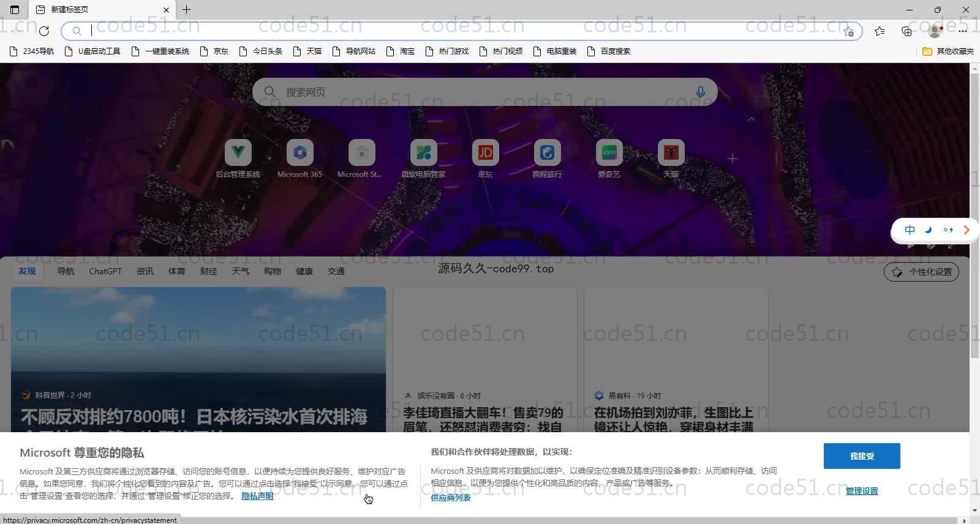Screen dimensions: 980x524
Task: Open the 李佳琦直播大翻车 news card
Action: (x=485, y=359)
